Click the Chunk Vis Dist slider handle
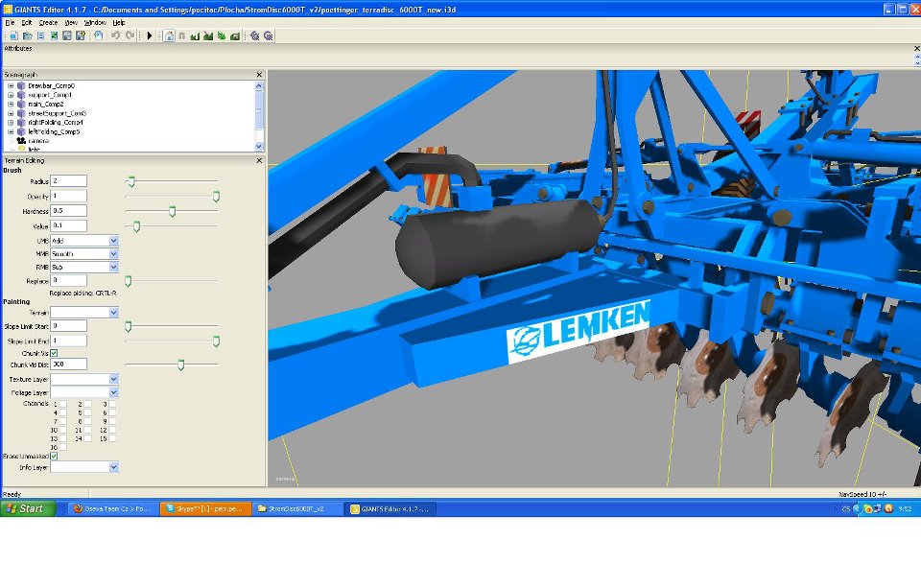The width and height of the screenshot is (921, 588). tap(181, 365)
